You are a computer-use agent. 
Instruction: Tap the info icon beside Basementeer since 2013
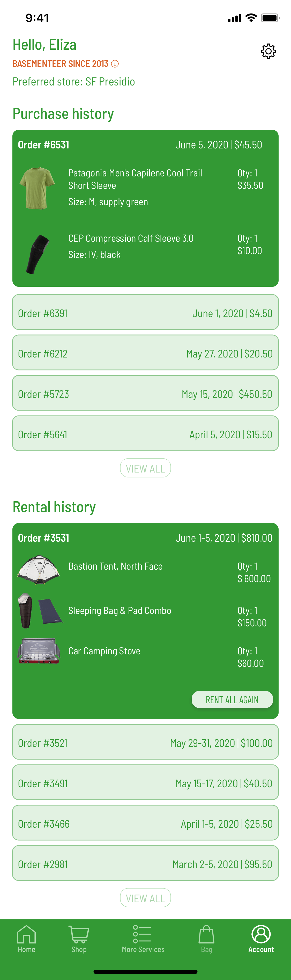pyautogui.click(x=115, y=63)
